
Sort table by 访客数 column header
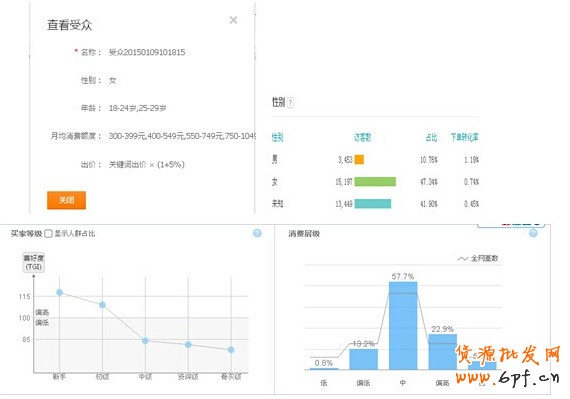click(363, 137)
